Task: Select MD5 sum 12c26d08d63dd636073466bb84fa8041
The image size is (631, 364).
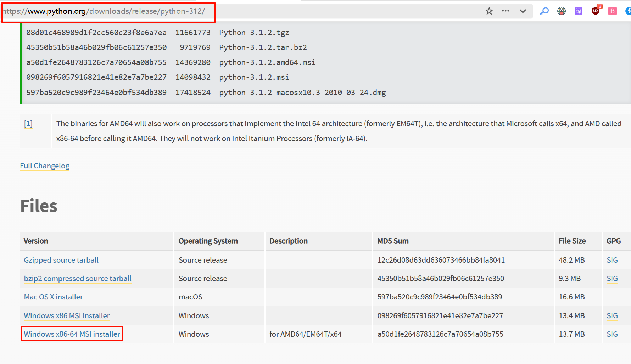Action: (x=441, y=260)
